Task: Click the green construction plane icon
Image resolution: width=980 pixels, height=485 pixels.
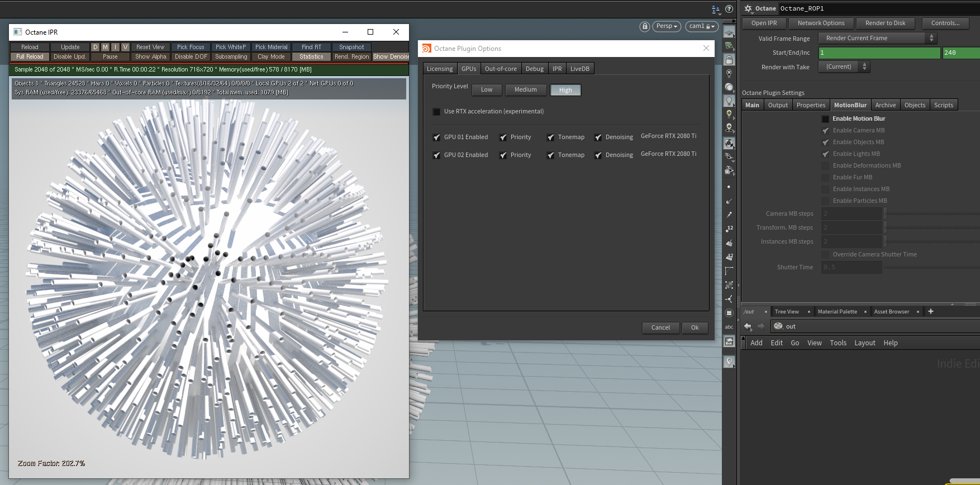Action: (729, 46)
